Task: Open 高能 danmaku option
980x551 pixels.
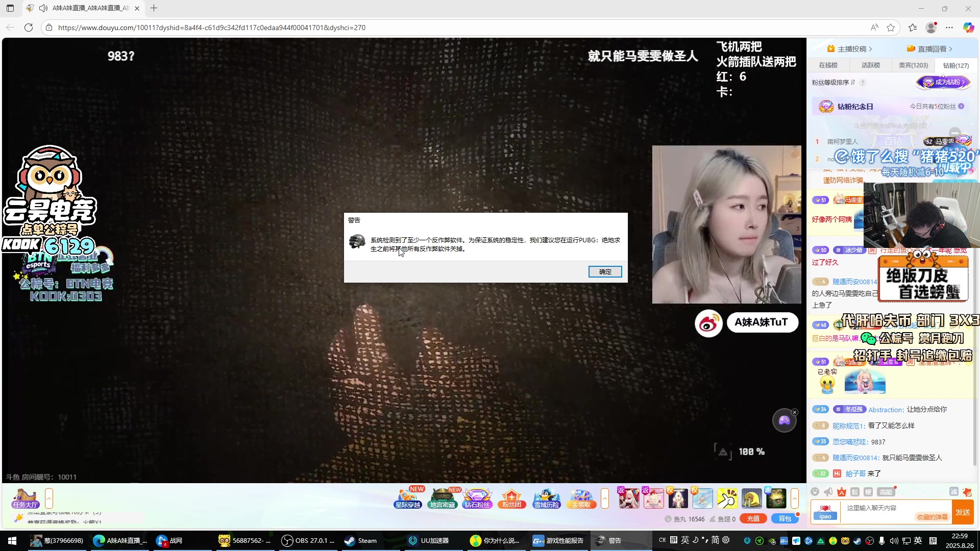Action: 886,492
